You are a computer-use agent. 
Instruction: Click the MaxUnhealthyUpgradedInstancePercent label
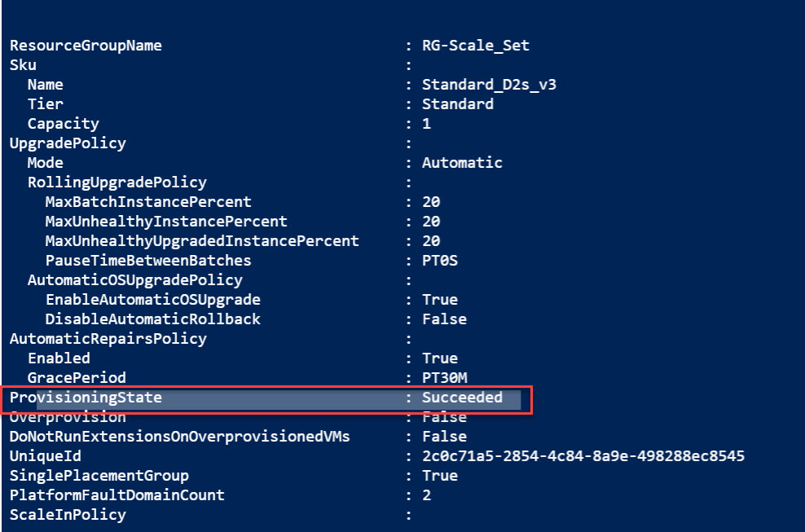[x=202, y=241]
